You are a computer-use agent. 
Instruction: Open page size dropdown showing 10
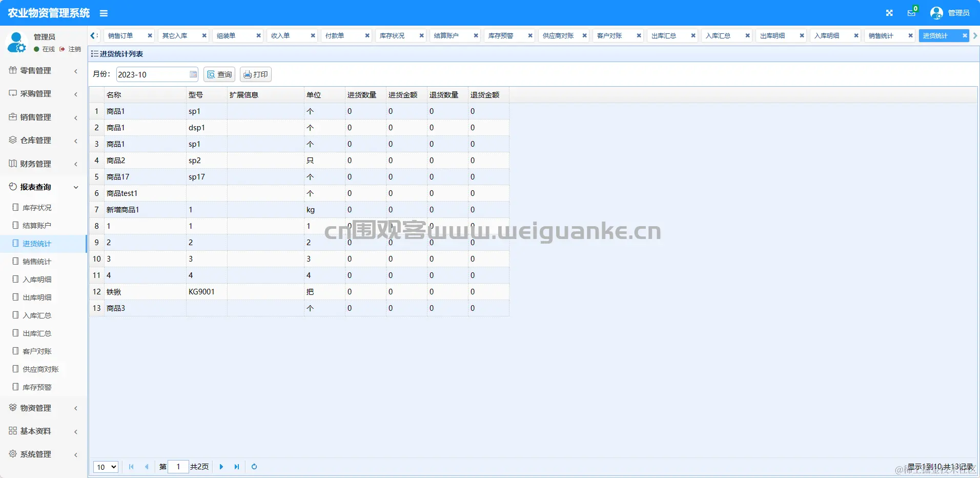pos(106,467)
